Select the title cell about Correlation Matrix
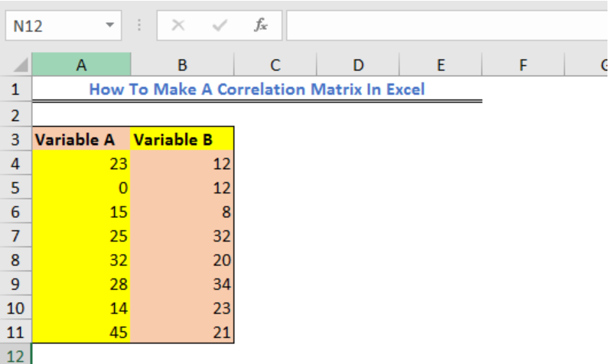The width and height of the screenshot is (609, 364). [257, 89]
